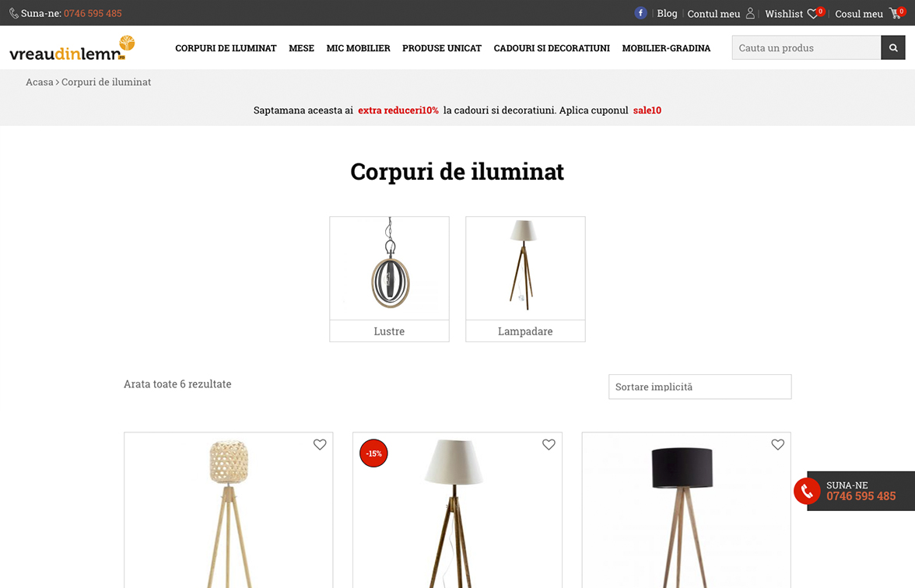This screenshot has height=588, width=915.
Task: Toggle wishlist heart on bamboo shade lamp
Action: click(320, 445)
